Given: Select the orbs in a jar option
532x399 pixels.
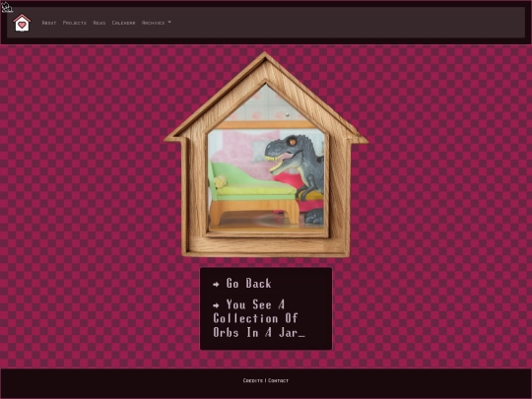Looking at the screenshot, I should (258, 318).
